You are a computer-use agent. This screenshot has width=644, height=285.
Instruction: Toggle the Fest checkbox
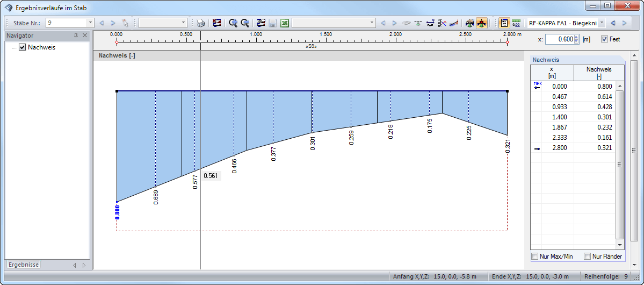pos(604,39)
